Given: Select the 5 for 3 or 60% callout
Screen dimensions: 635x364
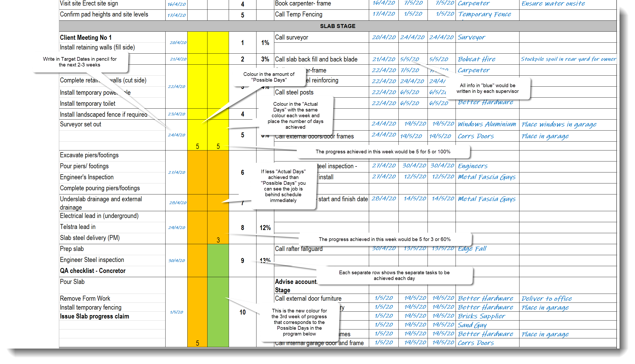Looking at the screenshot, I should (x=385, y=239).
